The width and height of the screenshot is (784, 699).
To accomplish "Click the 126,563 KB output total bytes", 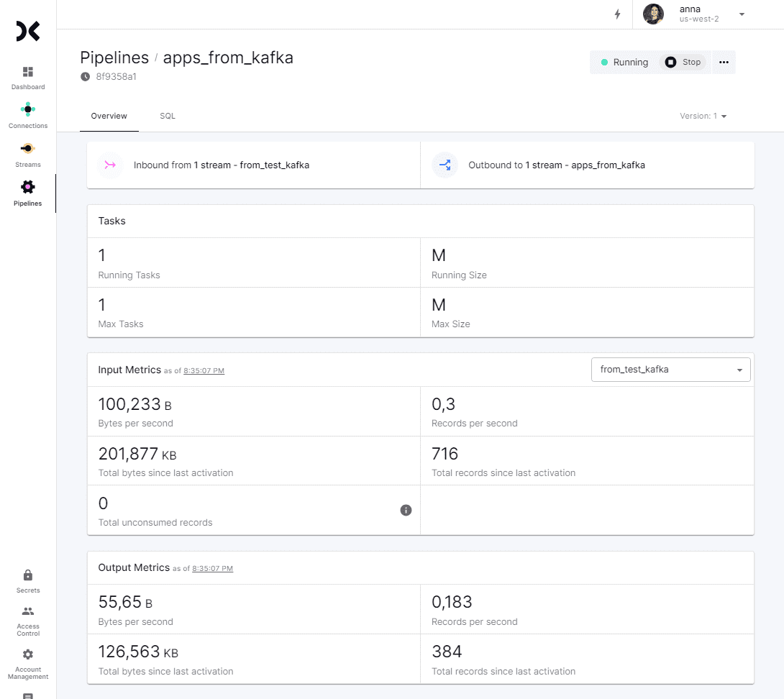I will pyautogui.click(x=138, y=652).
